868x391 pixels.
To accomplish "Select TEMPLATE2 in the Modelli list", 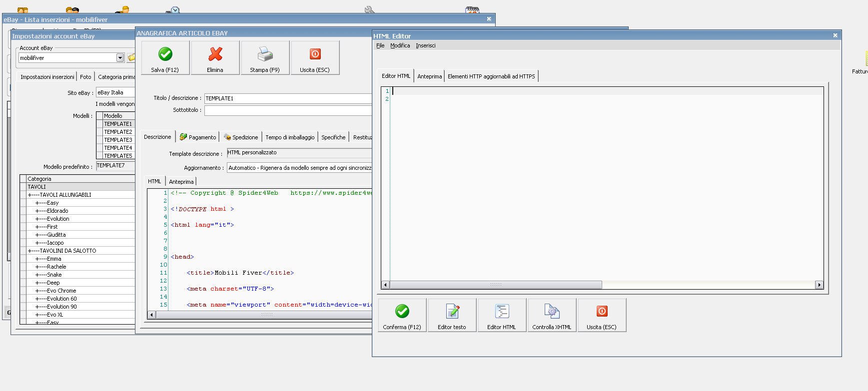I will pos(118,132).
